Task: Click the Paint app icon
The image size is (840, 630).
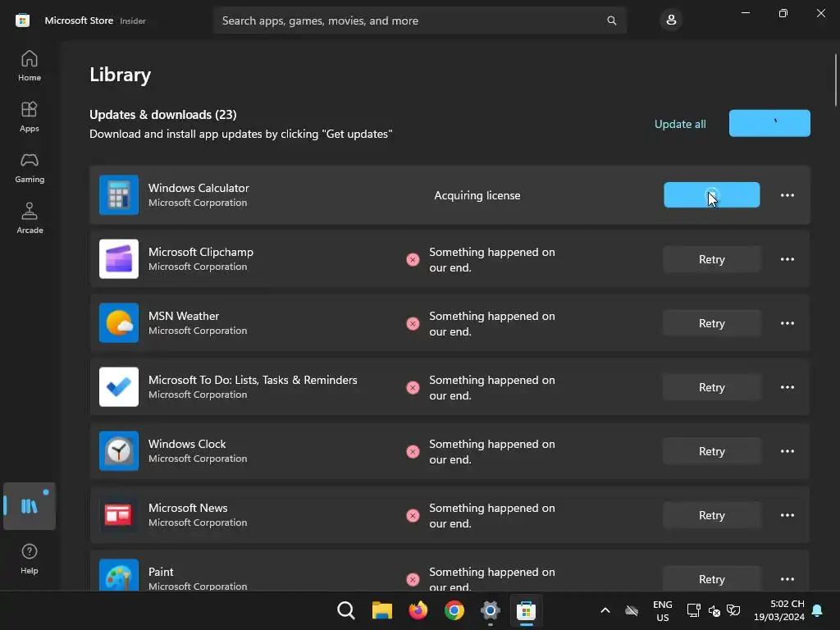Action: pyautogui.click(x=119, y=575)
